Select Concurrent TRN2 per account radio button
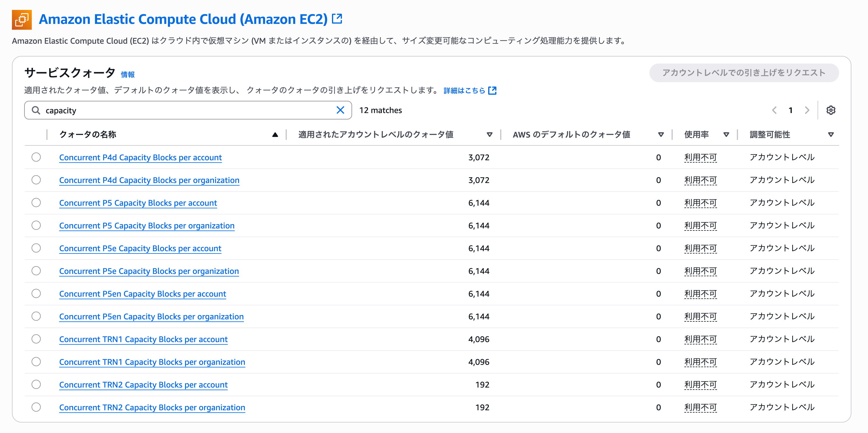The image size is (868, 433). coord(36,384)
